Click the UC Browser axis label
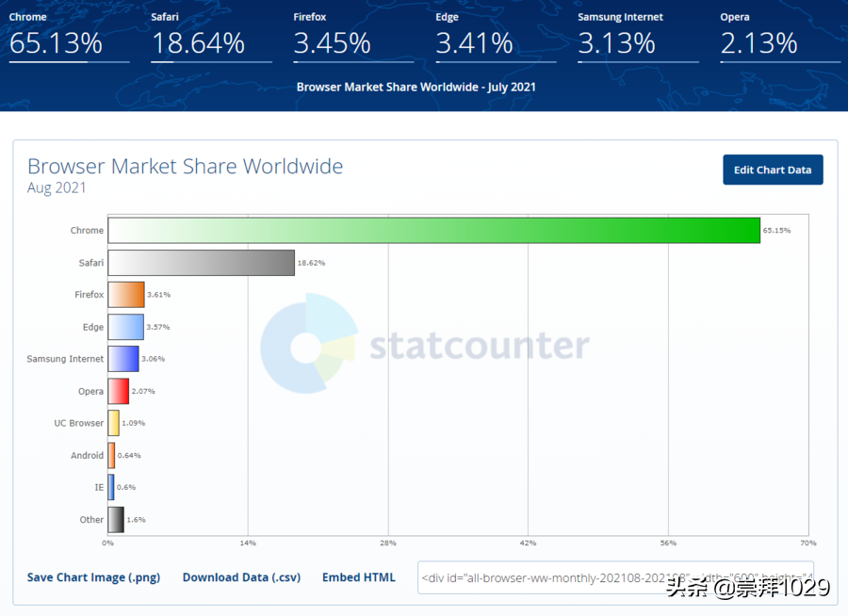Image resolution: width=848 pixels, height=616 pixels. point(78,424)
